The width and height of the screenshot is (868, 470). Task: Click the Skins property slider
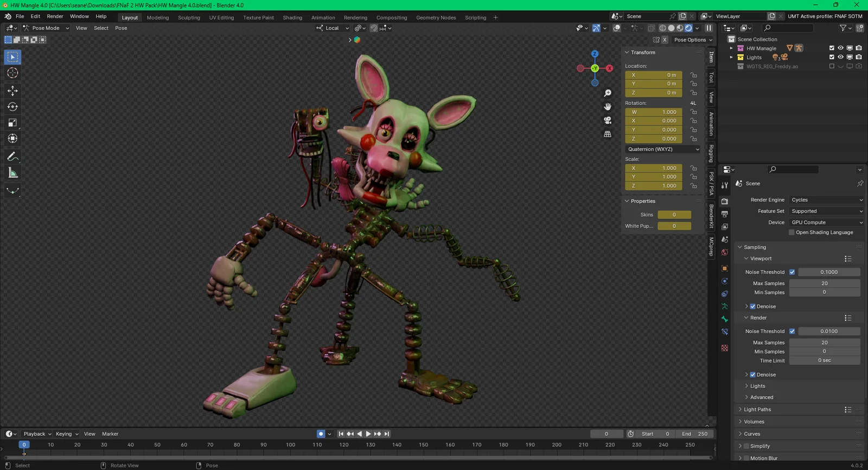coord(674,215)
